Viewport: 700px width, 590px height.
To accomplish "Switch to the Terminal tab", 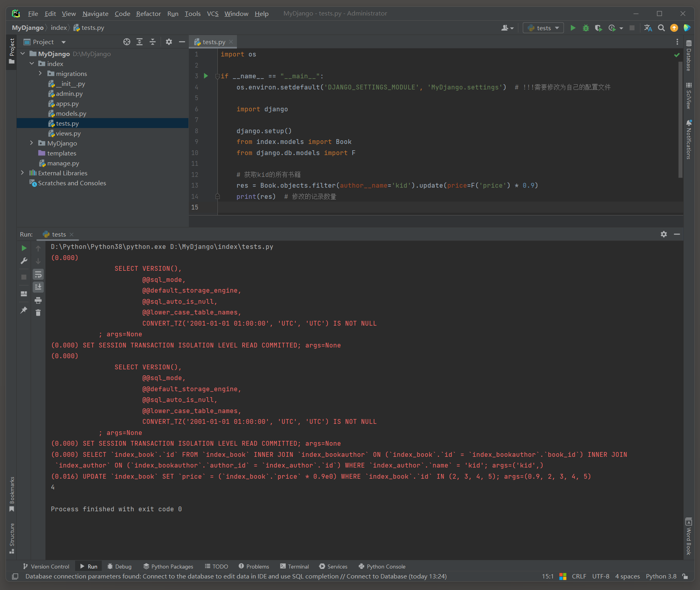I will [x=294, y=567].
